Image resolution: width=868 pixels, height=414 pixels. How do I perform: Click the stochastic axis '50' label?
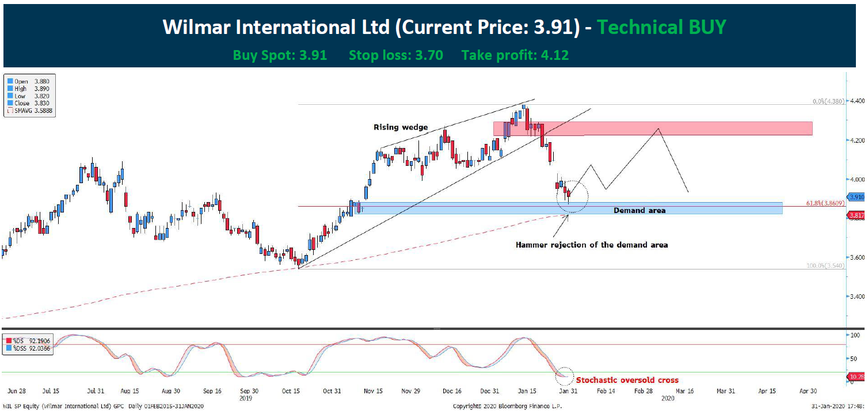click(x=853, y=358)
